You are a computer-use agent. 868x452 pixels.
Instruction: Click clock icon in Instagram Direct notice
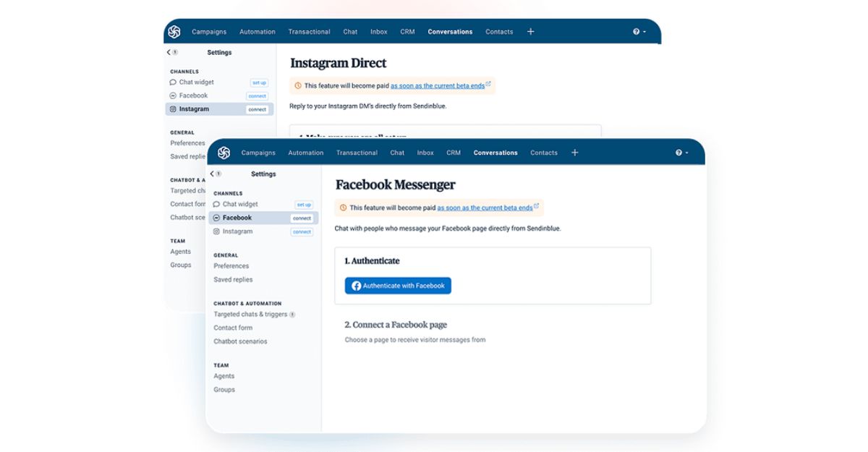click(297, 85)
